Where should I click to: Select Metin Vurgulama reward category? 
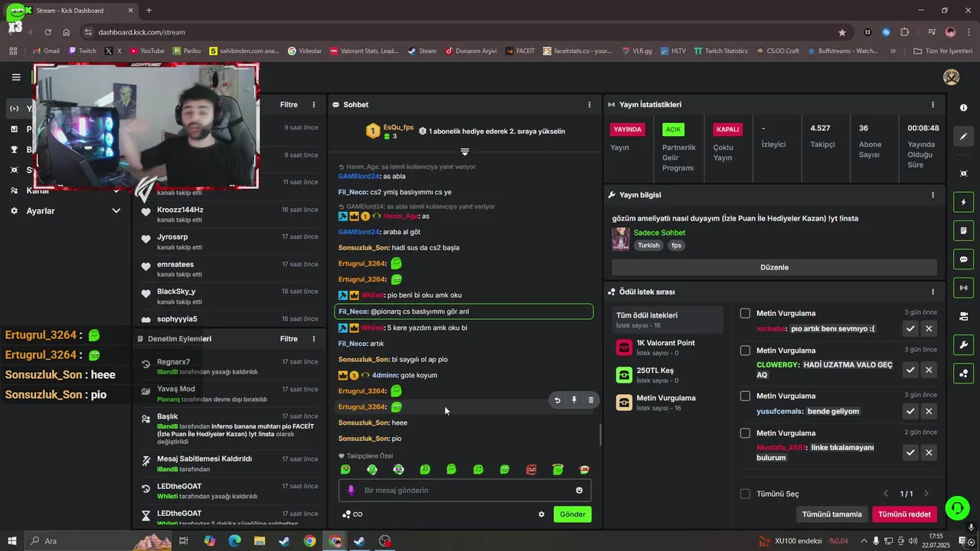pos(668,403)
